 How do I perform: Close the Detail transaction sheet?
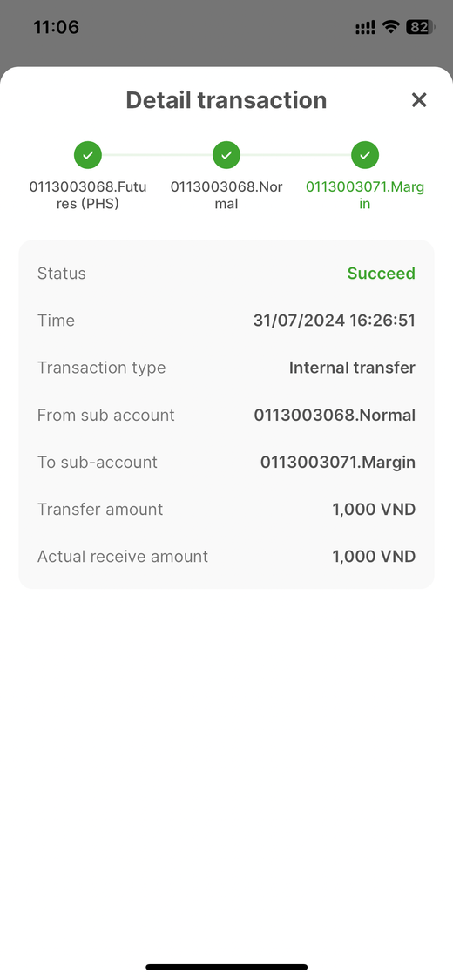tap(419, 100)
